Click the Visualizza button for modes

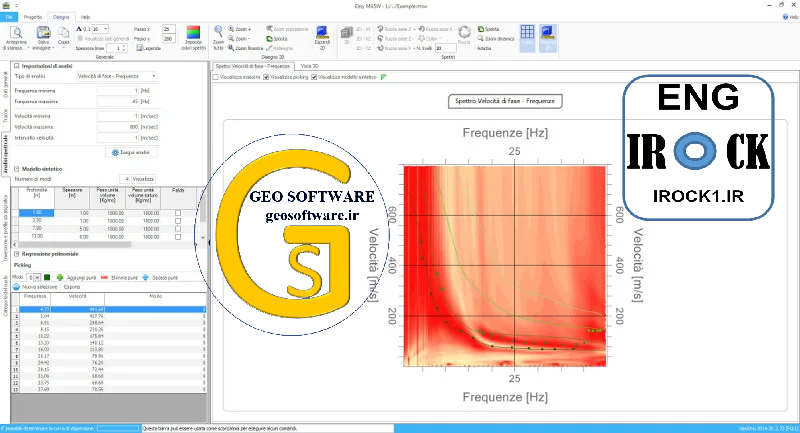143,179
